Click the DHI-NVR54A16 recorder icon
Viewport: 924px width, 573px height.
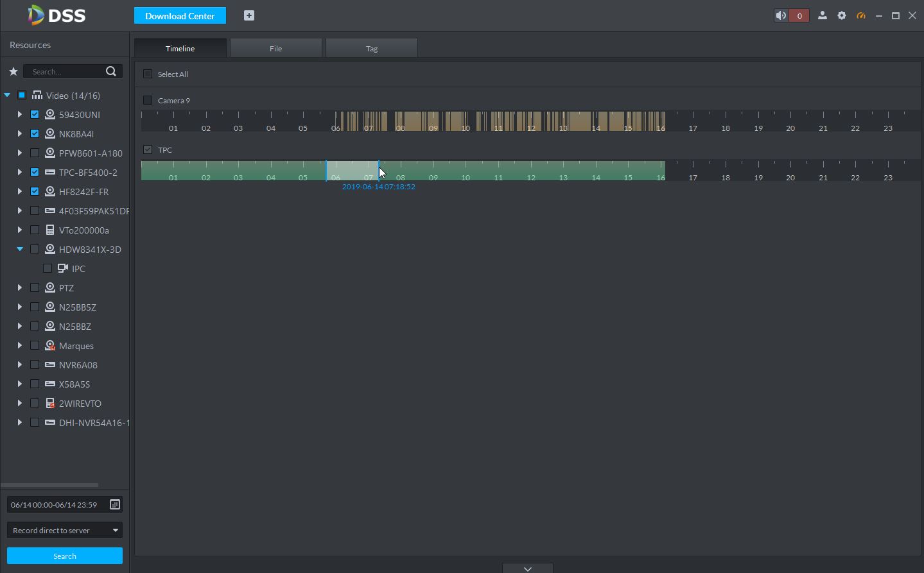pyautogui.click(x=50, y=422)
